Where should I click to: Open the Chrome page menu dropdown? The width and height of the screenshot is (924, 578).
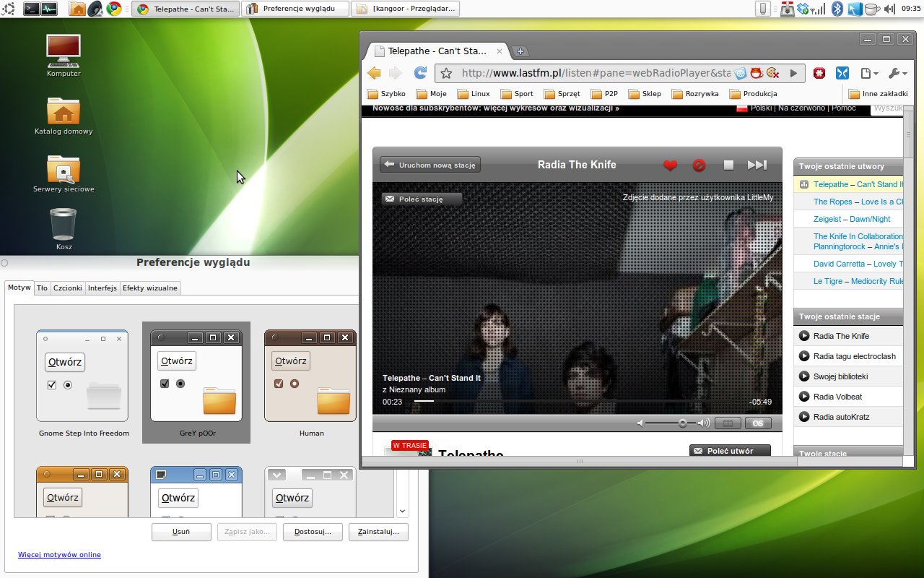point(869,73)
